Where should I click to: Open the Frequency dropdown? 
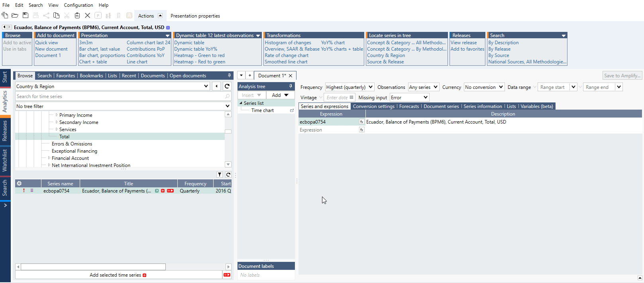pos(349,87)
